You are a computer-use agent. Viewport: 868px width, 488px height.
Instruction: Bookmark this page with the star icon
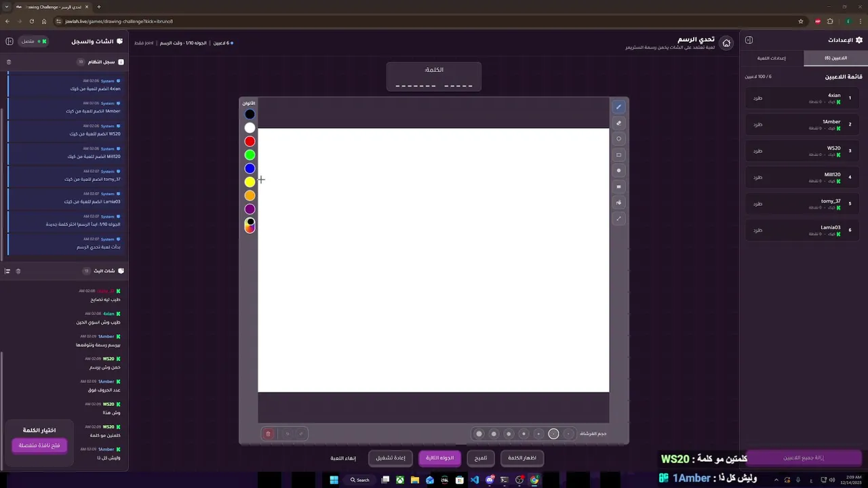801,21
